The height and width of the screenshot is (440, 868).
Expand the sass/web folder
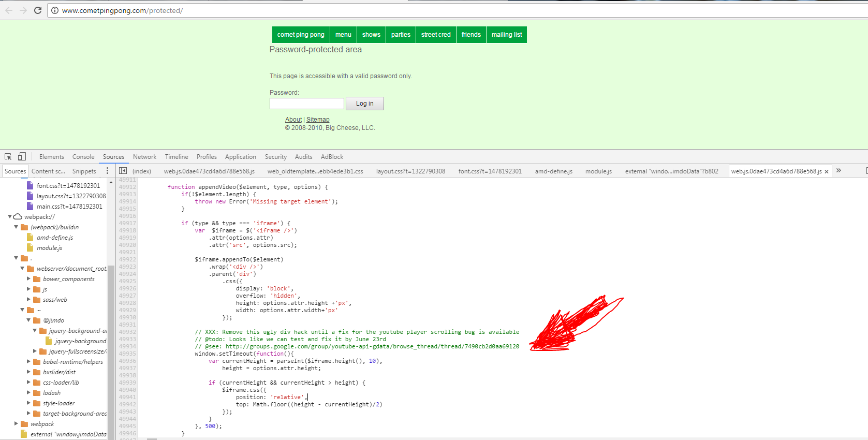coord(28,299)
